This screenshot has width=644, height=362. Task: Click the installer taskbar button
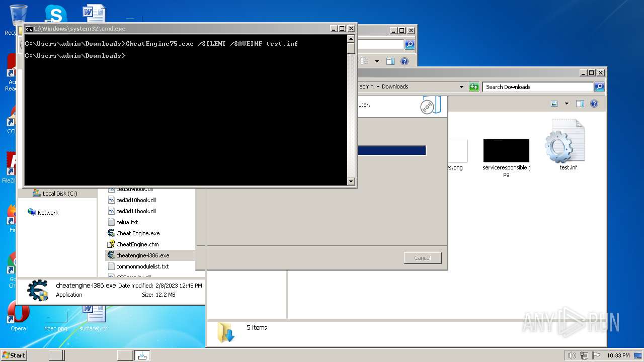[x=142, y=355]
